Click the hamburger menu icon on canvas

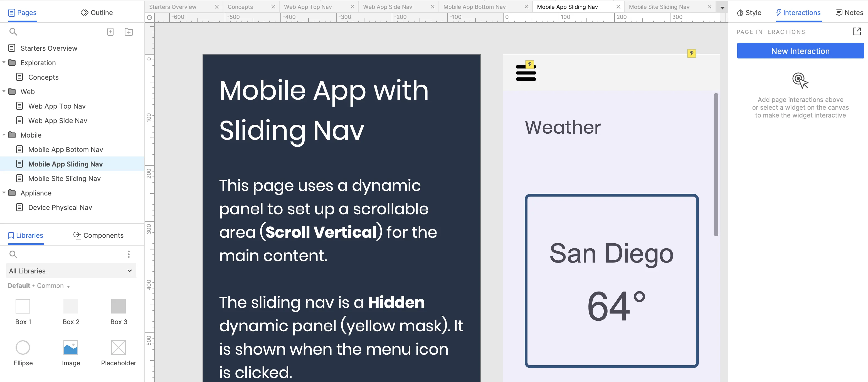[526, 73]
